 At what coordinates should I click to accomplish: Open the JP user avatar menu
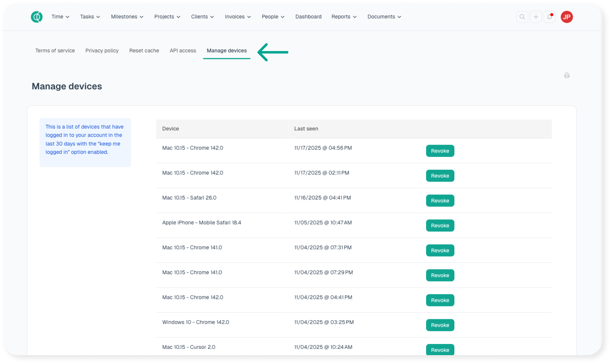[x=567, y=17]
